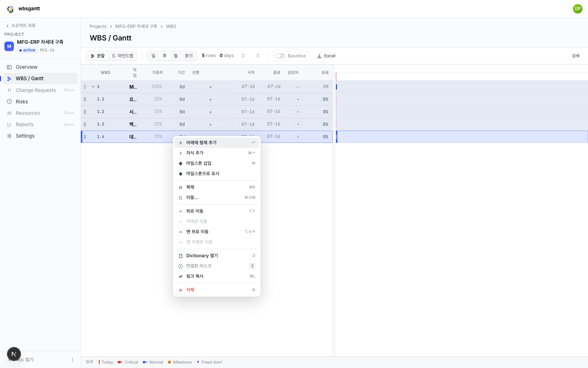
Task: Choose 자식 추가 menu item
Action: click(x=217, y=153)
